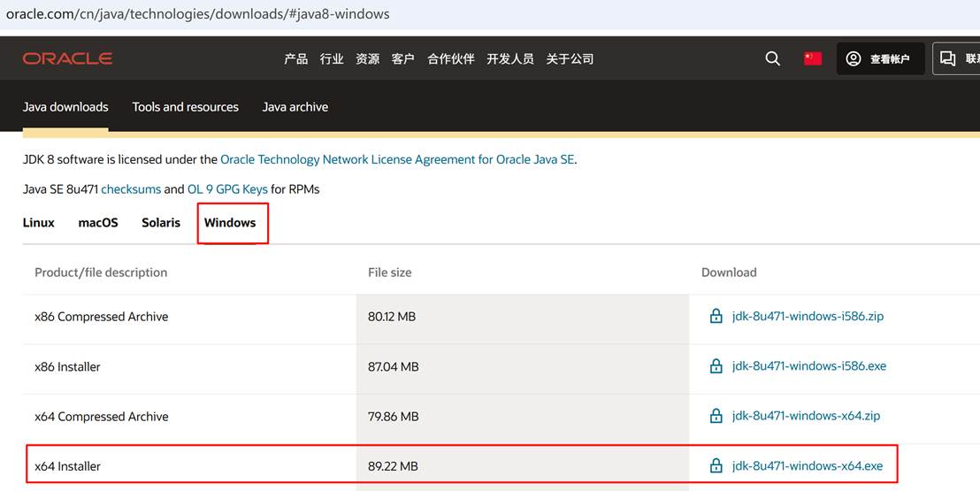This screenshot has width=980, height=491.
Task: Open the 客户 menu
Action: click(x=403, y=58)
